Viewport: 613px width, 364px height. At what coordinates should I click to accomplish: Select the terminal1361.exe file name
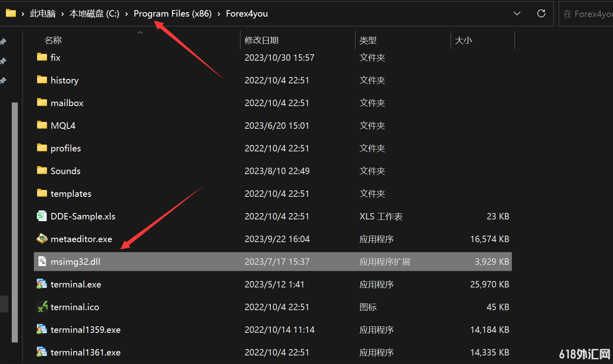click(x=85, y=352)
